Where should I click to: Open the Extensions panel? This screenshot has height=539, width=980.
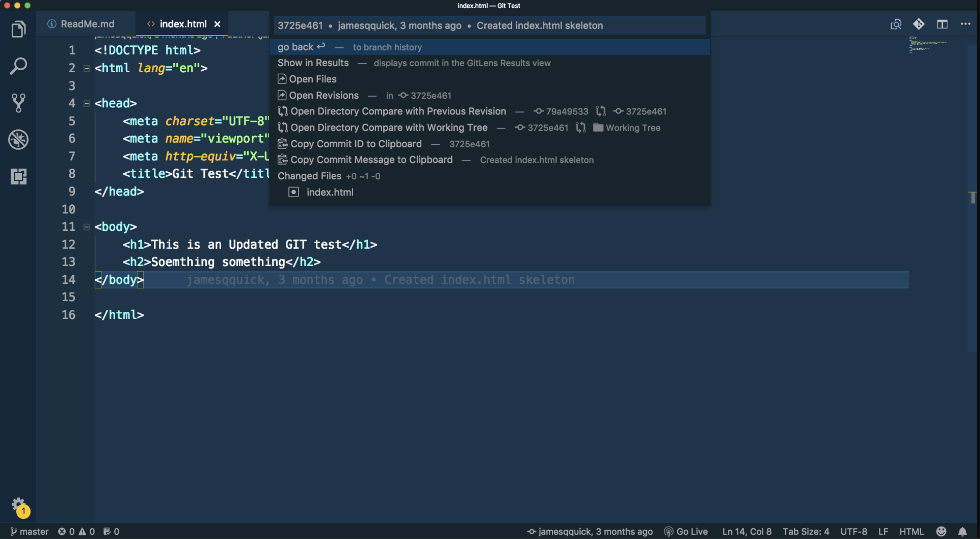18,176
